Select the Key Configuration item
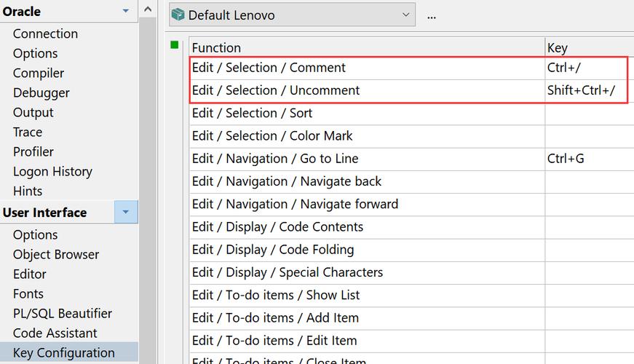 [x=64, y=352]
